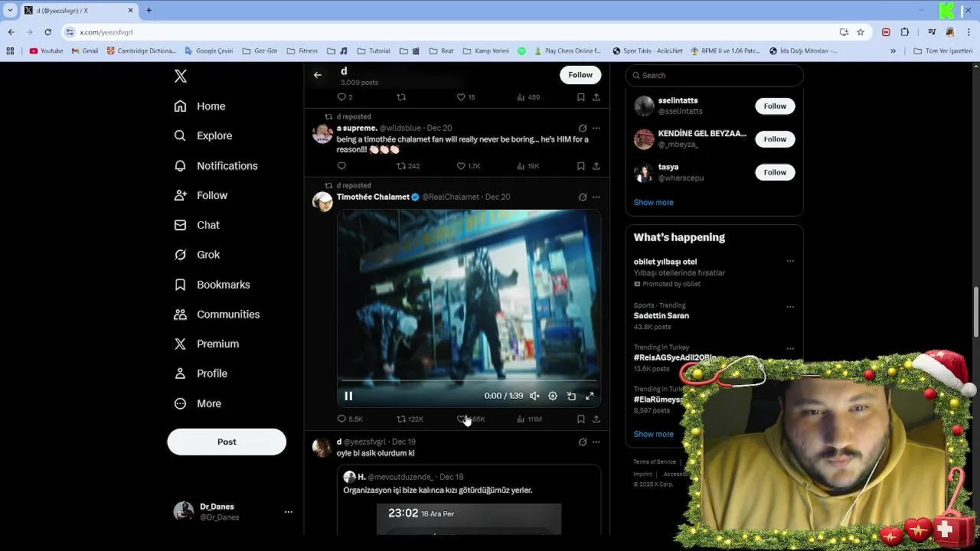Image resolution: width=980 pixels, height=551 pixels.
Task: Open Grok
Action: (x=197, y=255)
